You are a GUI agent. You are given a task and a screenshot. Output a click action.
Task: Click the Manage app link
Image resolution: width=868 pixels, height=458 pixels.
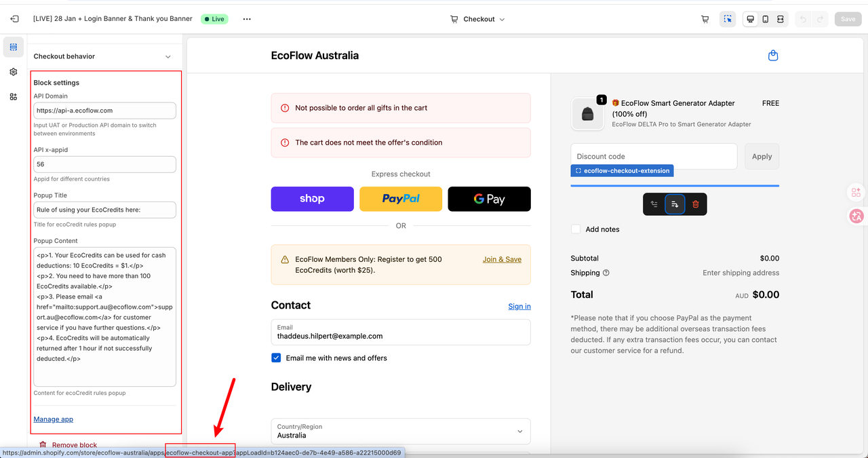pos(54,419)
